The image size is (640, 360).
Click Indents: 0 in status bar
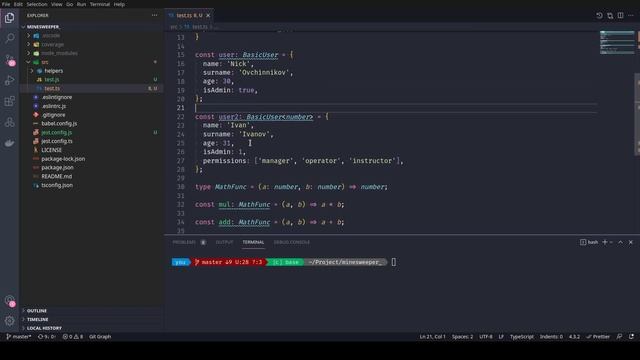(x=551, y=337)
